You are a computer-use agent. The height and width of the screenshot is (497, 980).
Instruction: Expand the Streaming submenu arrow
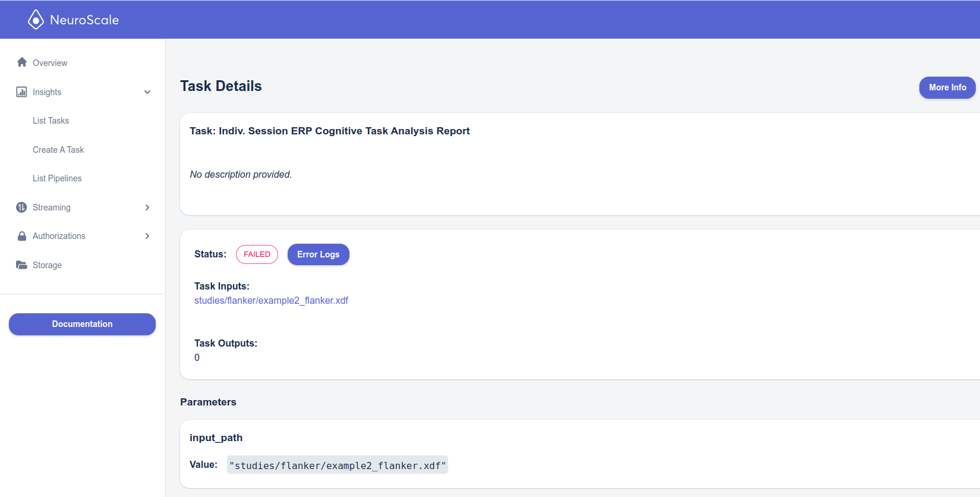click(x=147, y=207)
